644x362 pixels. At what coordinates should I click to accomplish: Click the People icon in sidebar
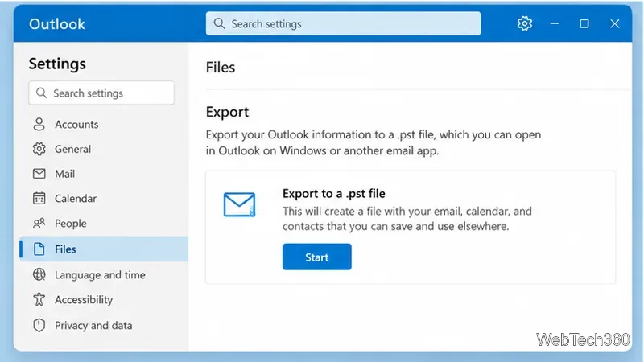point(39,224)
